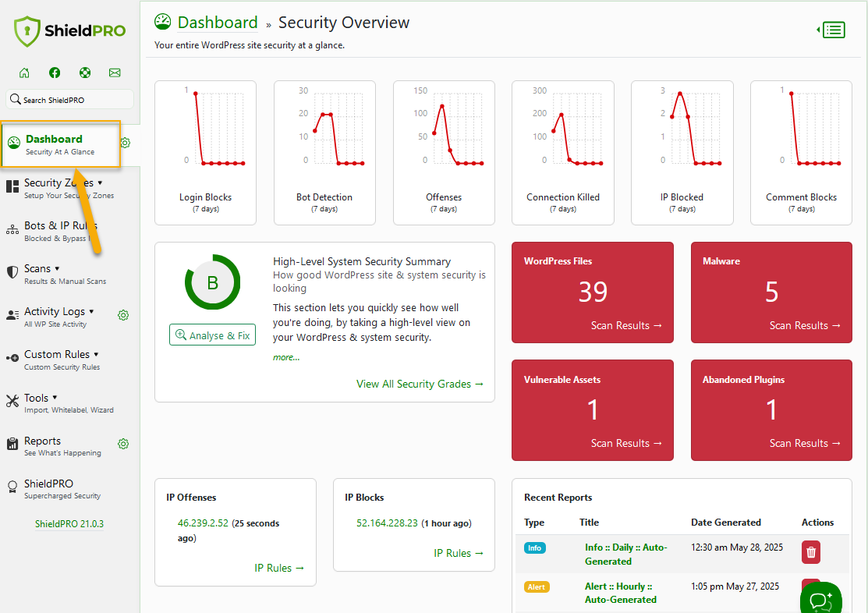
Task: Open WordPress Files Scan Results
Action: point(626,325)
